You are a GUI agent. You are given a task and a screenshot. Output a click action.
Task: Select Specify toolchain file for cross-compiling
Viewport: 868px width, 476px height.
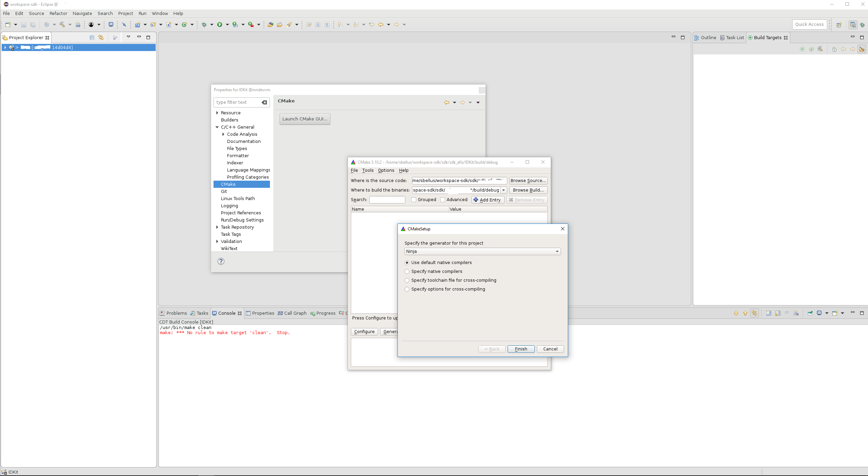(x=407, y=280)
